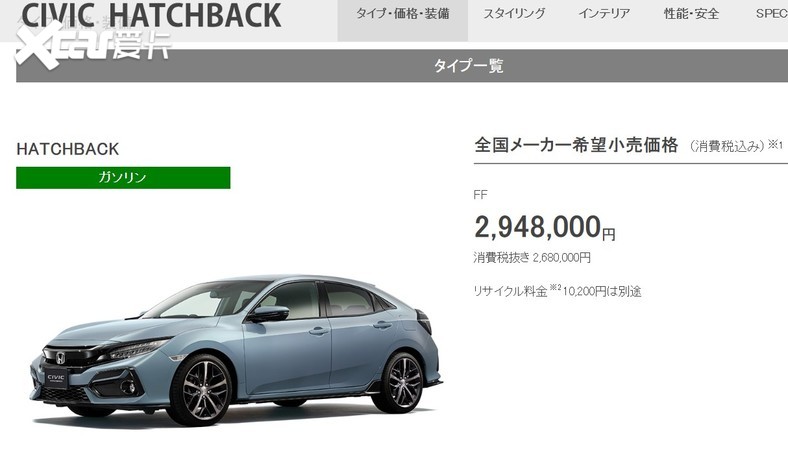The width and height of the screenshot is (788, 462).
Task: Click the ※2 recycle fee footnote marker
Action: 555,288
